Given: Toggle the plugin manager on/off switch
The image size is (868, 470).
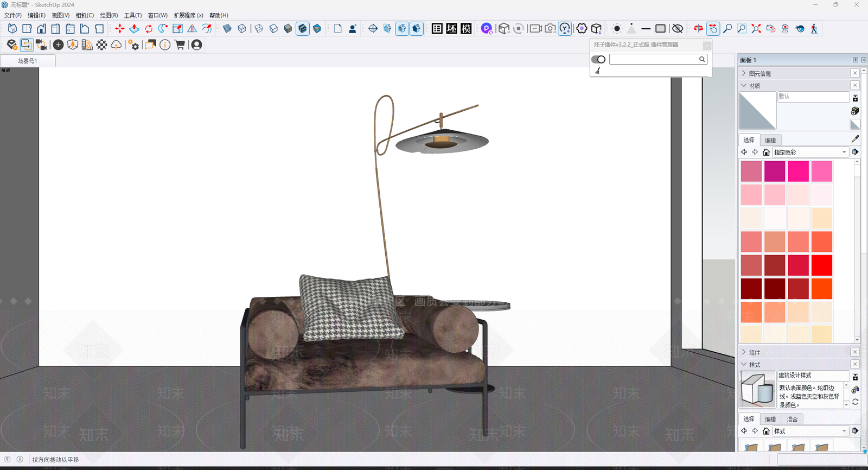Looking at the screenshot, I should [598, 59].
